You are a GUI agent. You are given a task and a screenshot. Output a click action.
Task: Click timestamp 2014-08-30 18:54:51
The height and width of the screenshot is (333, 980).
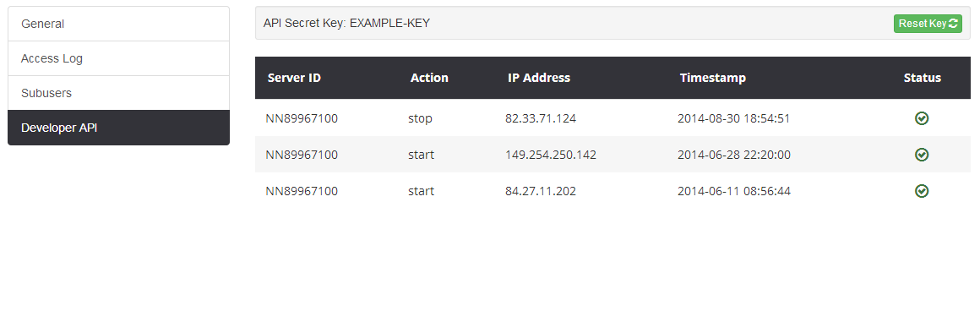tap(734, 118)
